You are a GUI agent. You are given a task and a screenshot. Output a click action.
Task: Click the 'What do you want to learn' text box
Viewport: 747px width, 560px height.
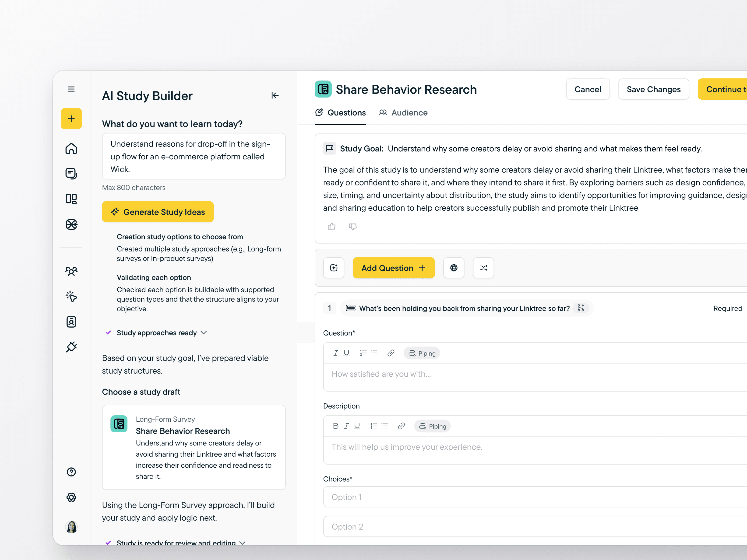194,156
